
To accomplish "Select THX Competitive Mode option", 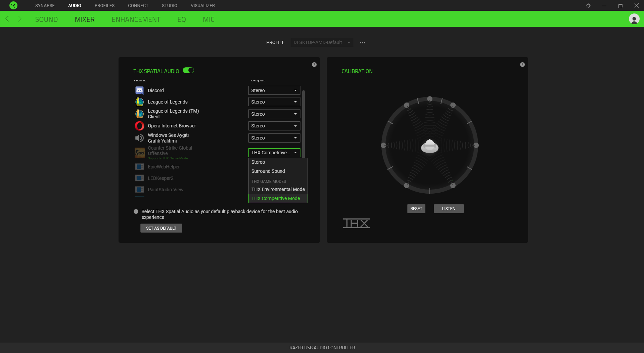I will pos(278,198).
